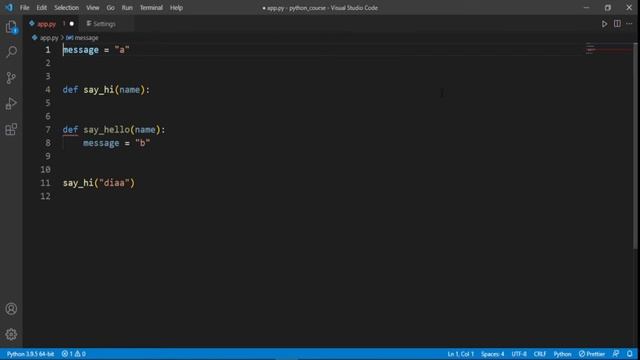Open the Terminal menu

click(151, 8)
